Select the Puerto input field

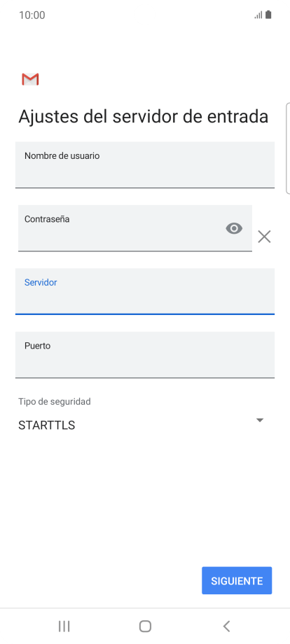(x=145, y=355)
